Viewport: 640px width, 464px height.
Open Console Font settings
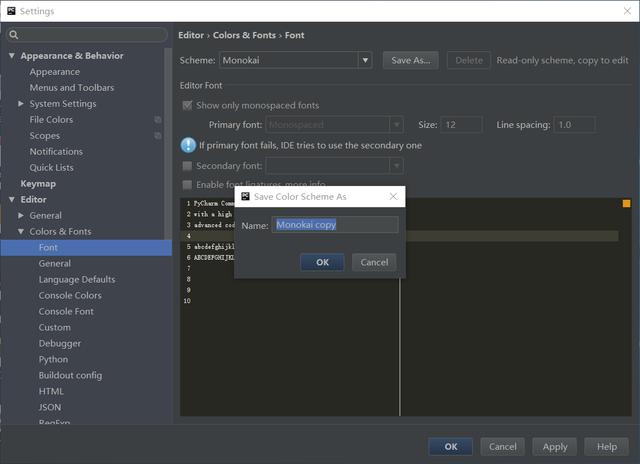coord(66,311)
